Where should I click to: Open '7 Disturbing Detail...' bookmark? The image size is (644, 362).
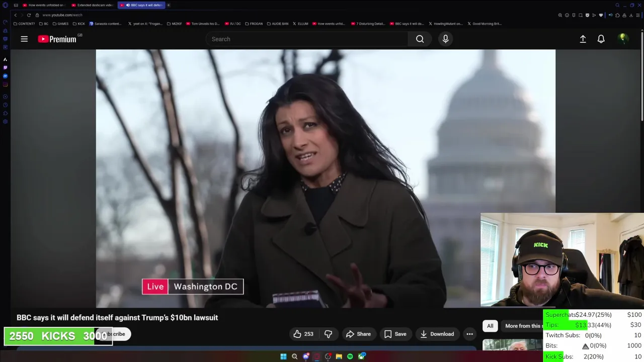coord(369,24)
